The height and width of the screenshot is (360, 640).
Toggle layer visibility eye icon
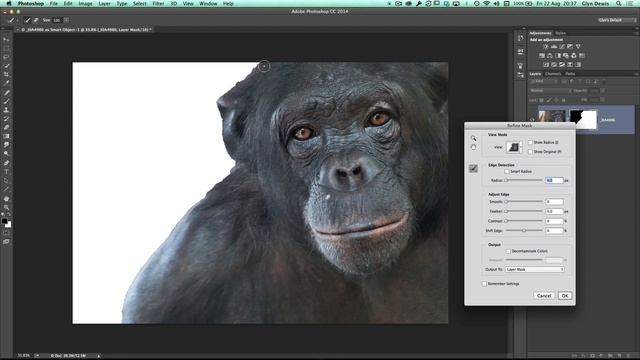(x=532, y=120)
